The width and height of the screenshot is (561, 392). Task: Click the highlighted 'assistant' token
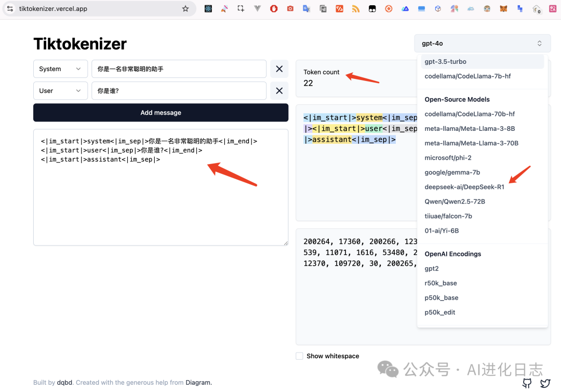coord(331,140)
